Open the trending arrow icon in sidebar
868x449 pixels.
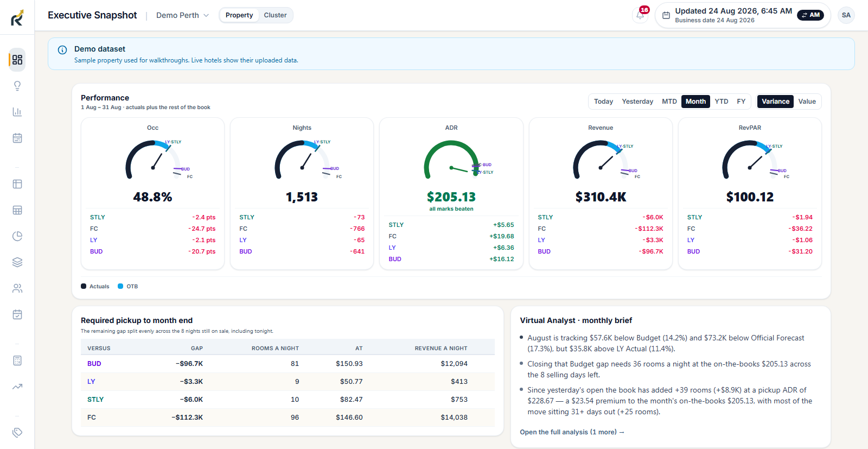pyautogui.click(x=17, y=387)
